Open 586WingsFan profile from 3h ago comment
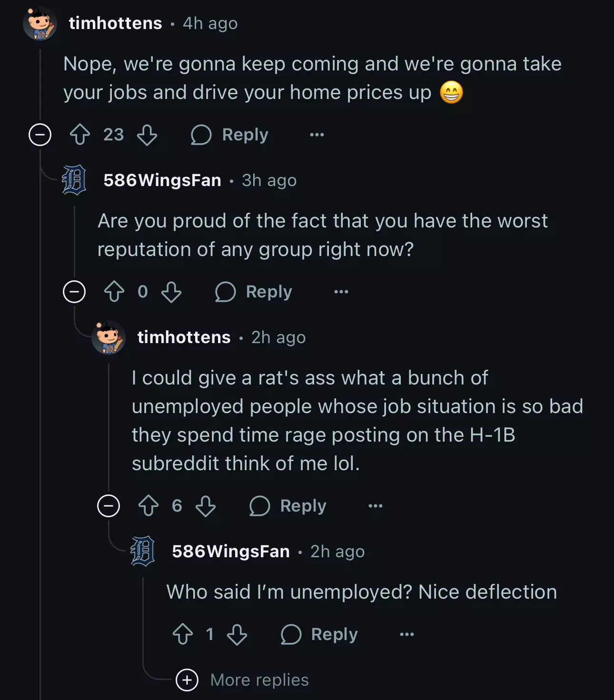This screenshot has width=614, height=700. tap(162, 180)
